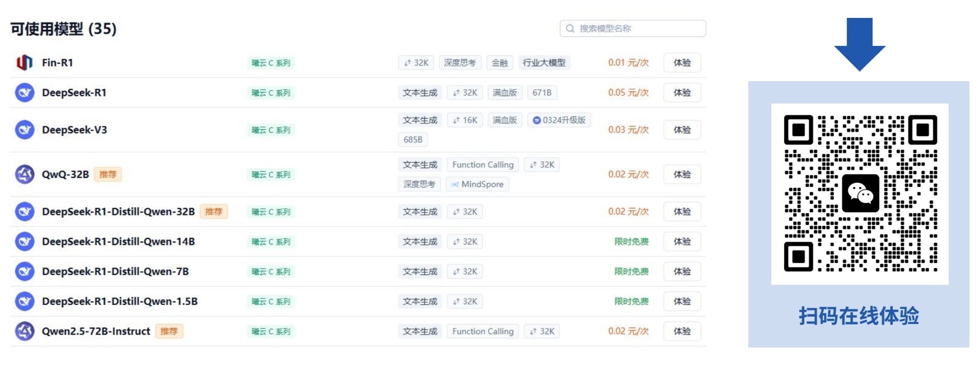Click the 可使用模型 (35) heading

pyautogui.click(x=63, y=29)
